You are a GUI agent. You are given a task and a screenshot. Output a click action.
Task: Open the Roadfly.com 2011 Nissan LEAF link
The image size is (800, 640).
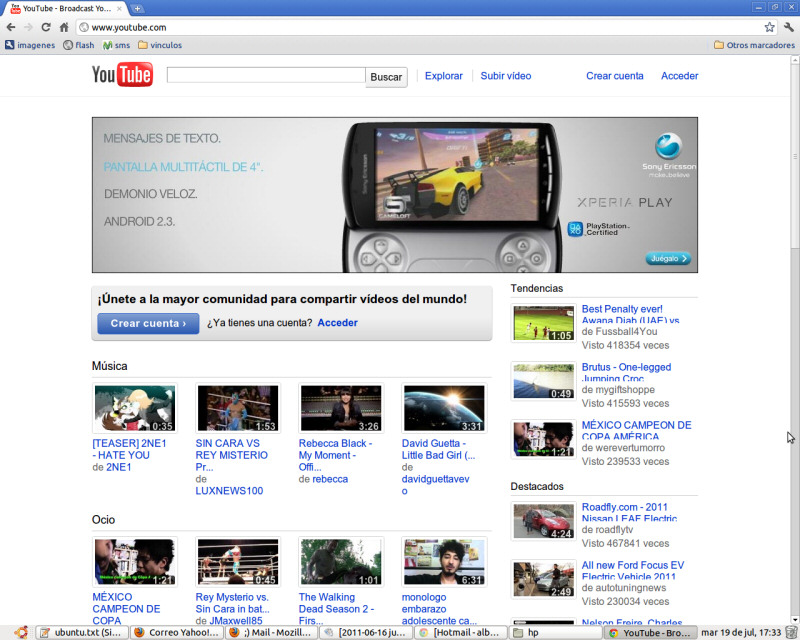629,512
